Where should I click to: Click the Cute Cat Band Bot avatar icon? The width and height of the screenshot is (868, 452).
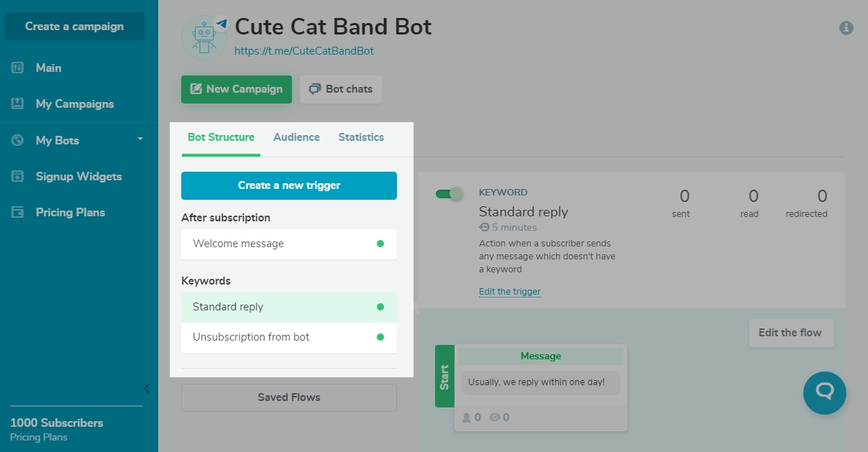point(204,36)
